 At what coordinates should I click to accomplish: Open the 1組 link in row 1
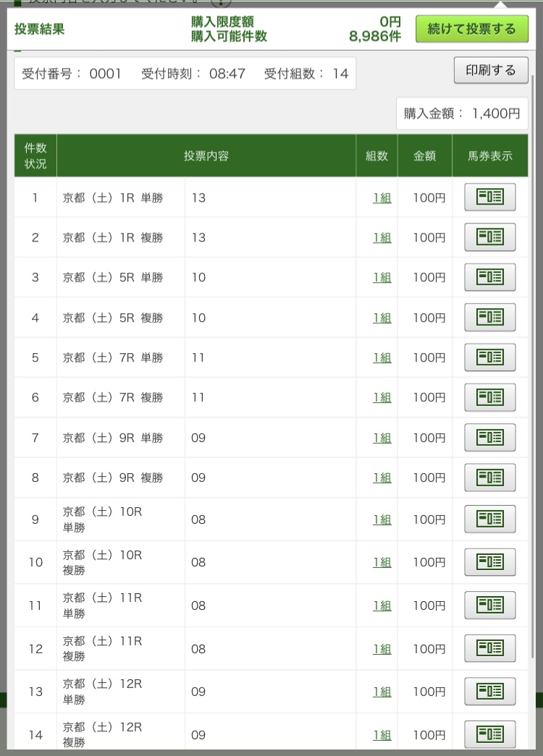point(382,198)
